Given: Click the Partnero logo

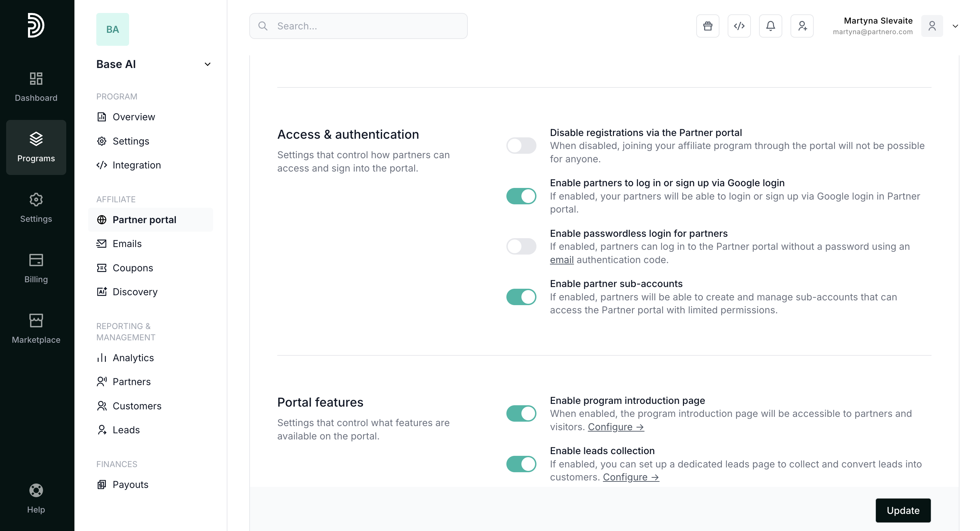Looking at the screenshot, I should pyautogui.click(x=36, y=25).
